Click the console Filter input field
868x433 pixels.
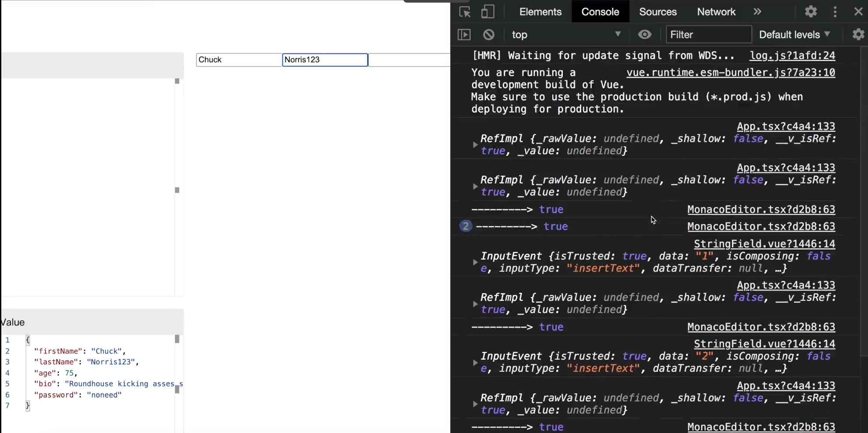709,35
